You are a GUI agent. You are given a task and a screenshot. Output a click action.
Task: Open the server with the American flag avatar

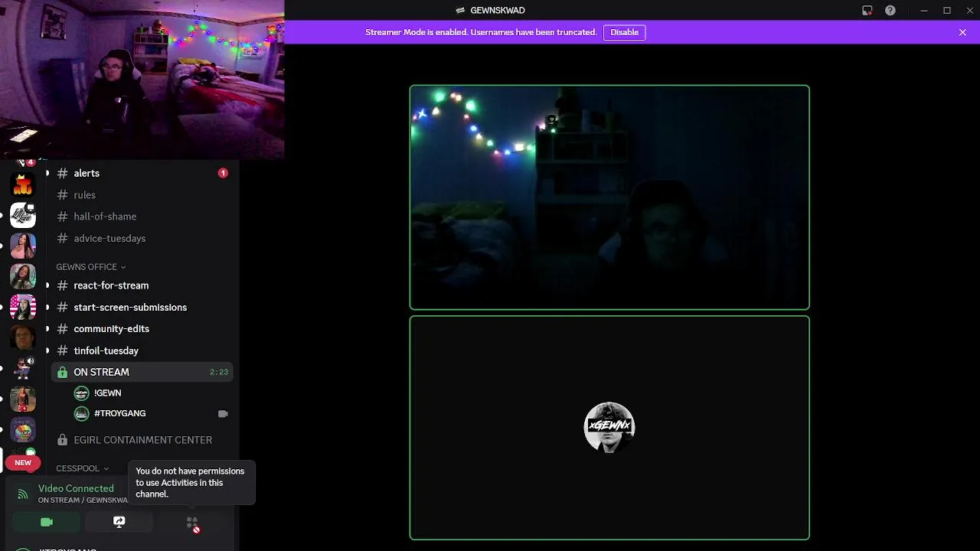pos(23,307)
